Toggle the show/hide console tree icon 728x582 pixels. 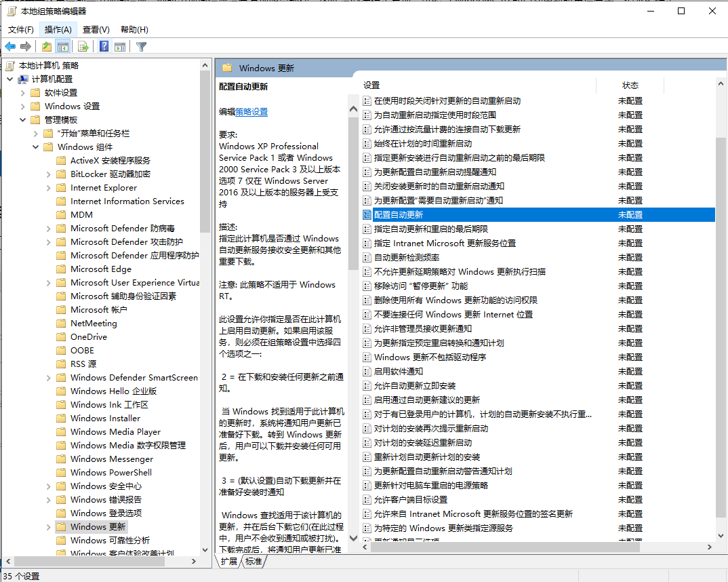click(62, 46)
